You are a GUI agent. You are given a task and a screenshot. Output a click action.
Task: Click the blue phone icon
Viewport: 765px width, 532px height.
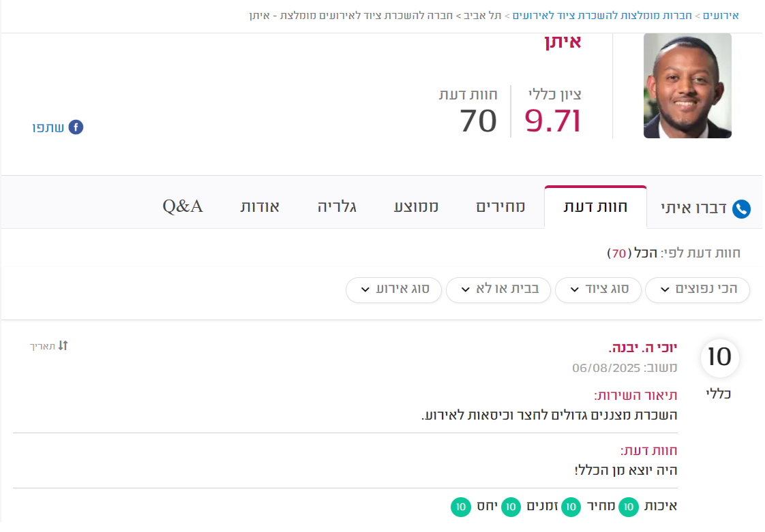[740, 208]
